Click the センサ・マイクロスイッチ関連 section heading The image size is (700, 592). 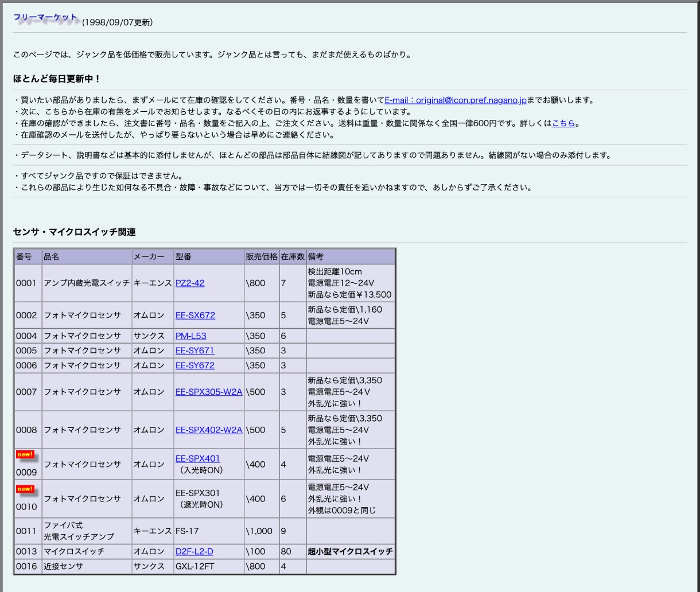pos(74,232)
